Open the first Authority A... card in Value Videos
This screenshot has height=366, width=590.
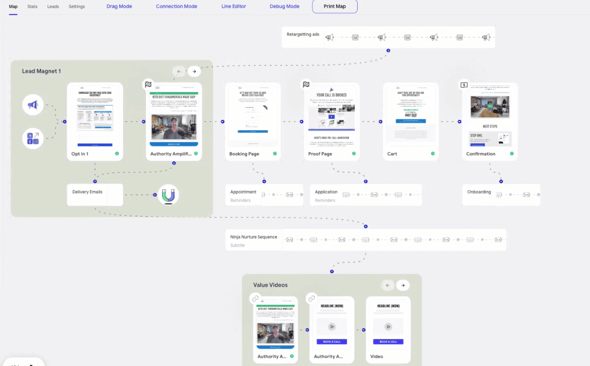(275, 330)
